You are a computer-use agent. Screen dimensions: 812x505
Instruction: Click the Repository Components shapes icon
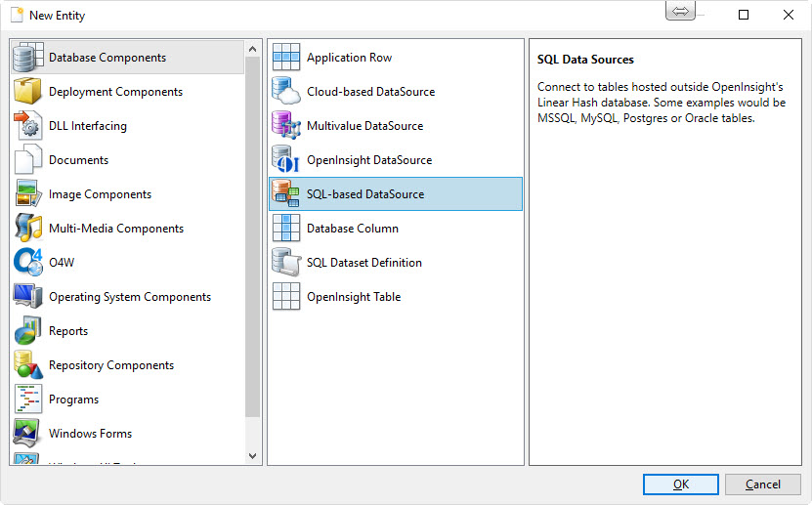[28, 364]
